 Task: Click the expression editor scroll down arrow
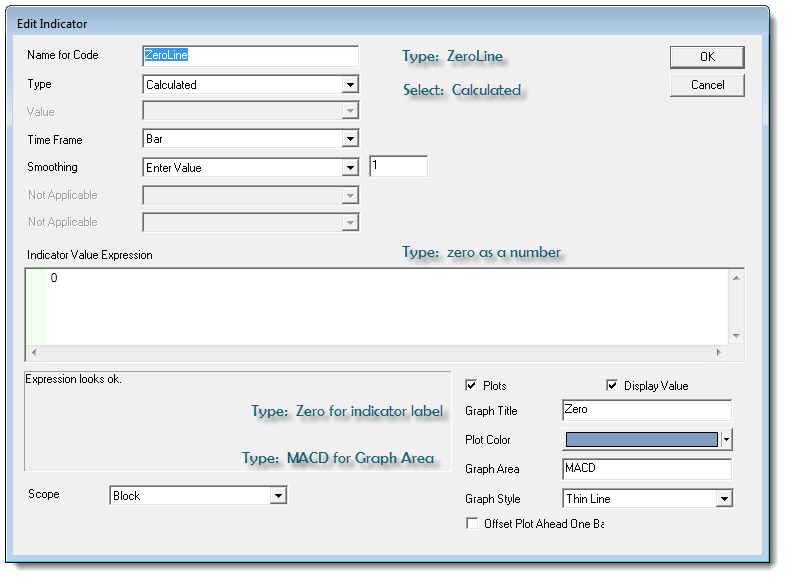pos(736,336)
